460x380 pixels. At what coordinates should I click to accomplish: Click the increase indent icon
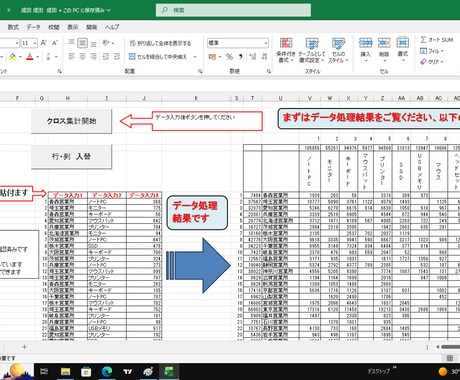116,56
